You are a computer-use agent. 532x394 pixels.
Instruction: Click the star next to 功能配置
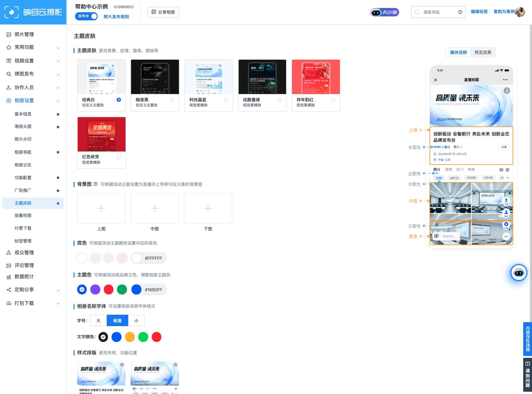pos(58,178)
